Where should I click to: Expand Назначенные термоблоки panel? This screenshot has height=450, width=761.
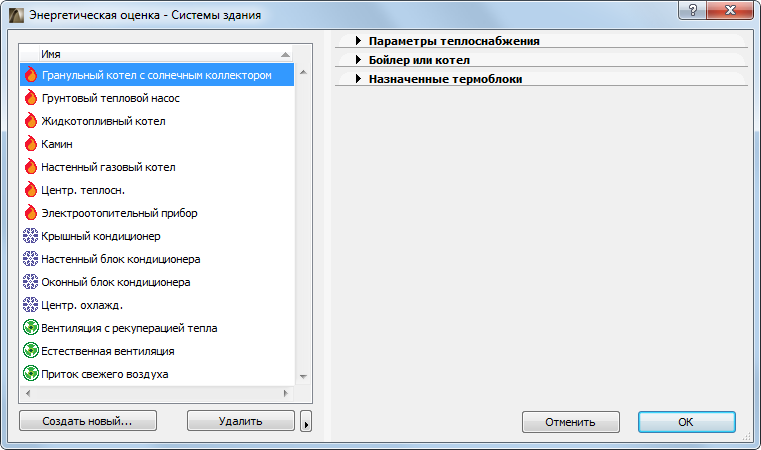click(x=358, y=79)
